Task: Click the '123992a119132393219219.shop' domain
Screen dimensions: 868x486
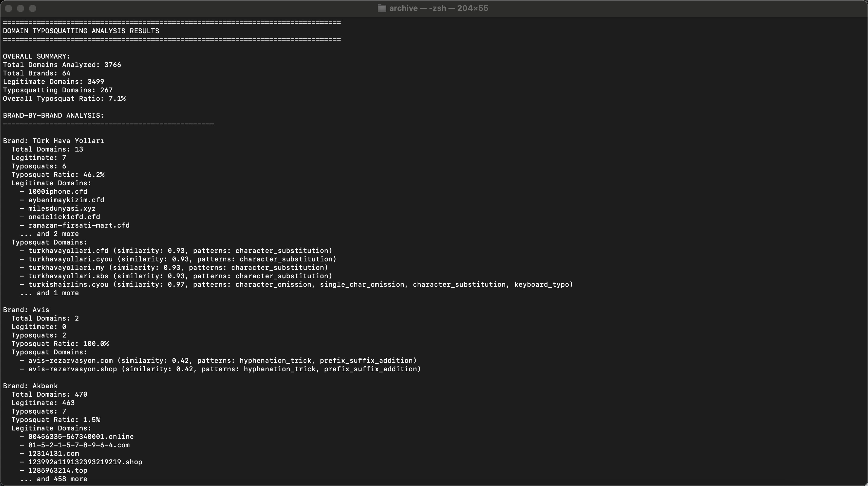Action: click(85, 462)
